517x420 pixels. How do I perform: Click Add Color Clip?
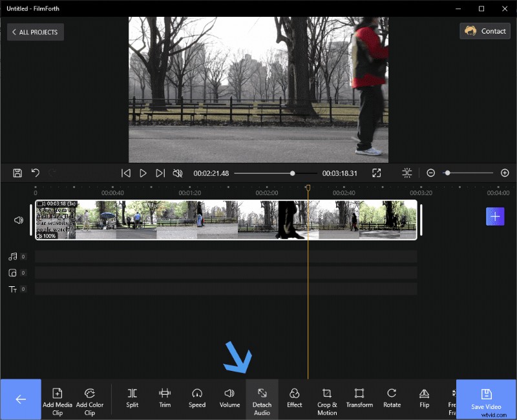click(90, 399)
